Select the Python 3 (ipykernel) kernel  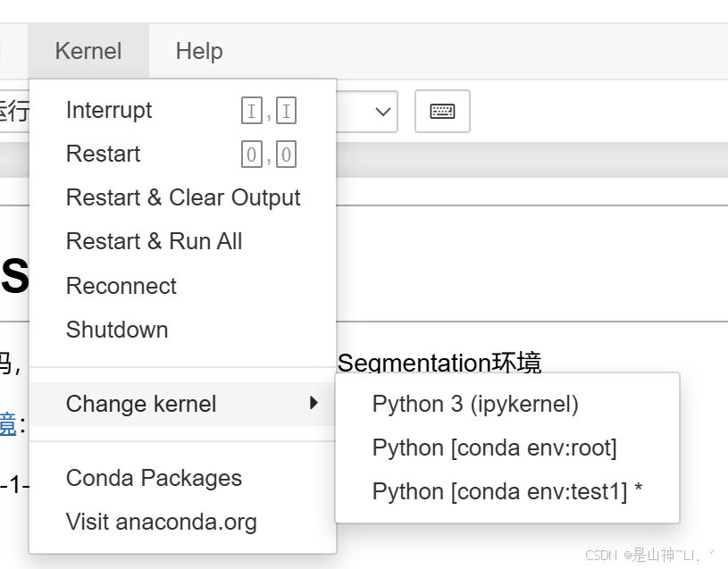coord(474,404)
